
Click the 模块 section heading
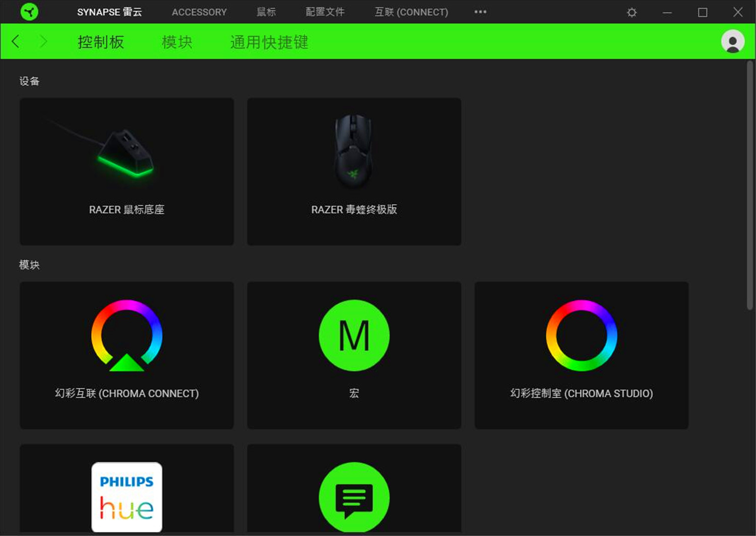point(29,265)
